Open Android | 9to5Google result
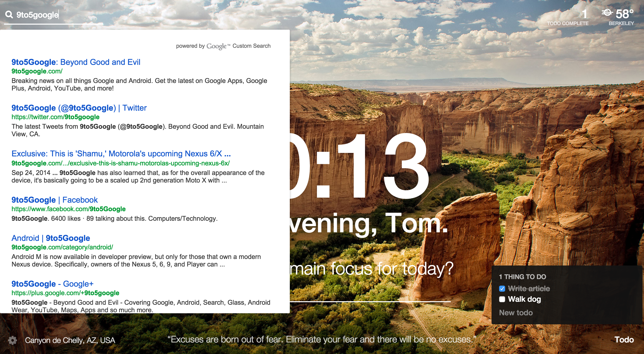This screenshot has width=644, height=354. [x=51, y=238]
